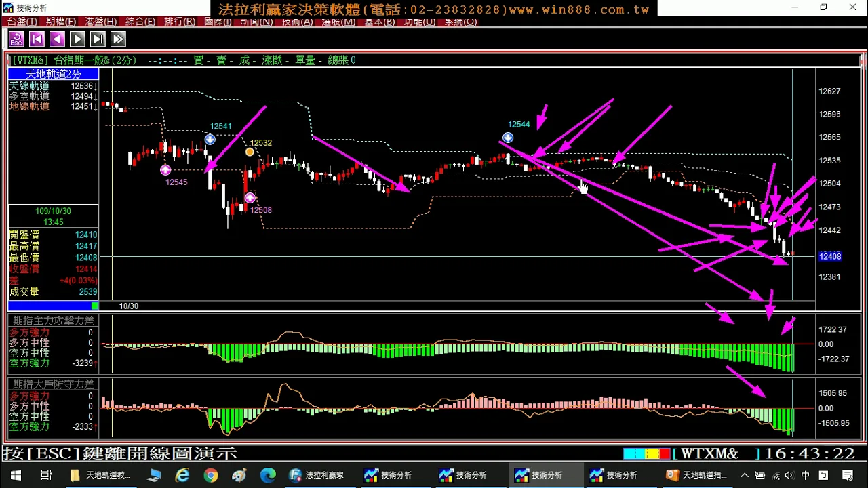Click the Esc exit-demo toolbar icon
868x488 pixels.
pyautogui.click(x=16, y=39)
